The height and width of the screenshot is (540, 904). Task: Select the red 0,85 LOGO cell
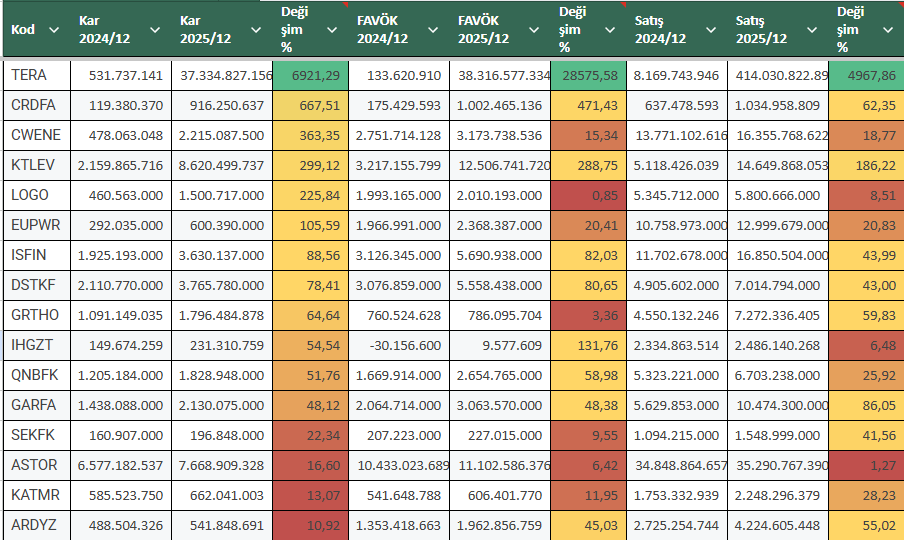(588, 195)
